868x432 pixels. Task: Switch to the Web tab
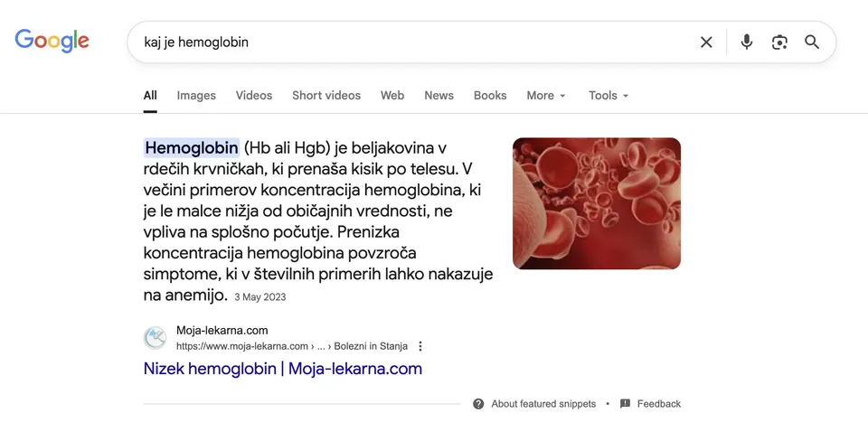coord(392,95)
